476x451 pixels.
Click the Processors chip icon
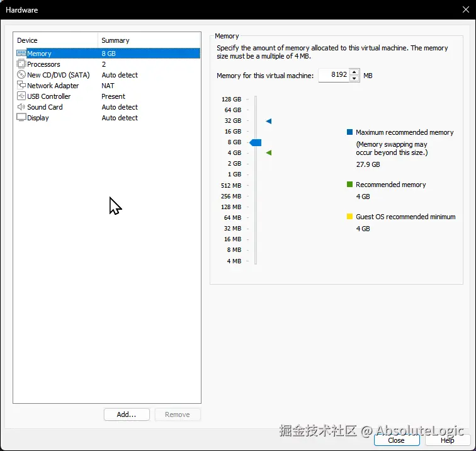coord(21,64)
